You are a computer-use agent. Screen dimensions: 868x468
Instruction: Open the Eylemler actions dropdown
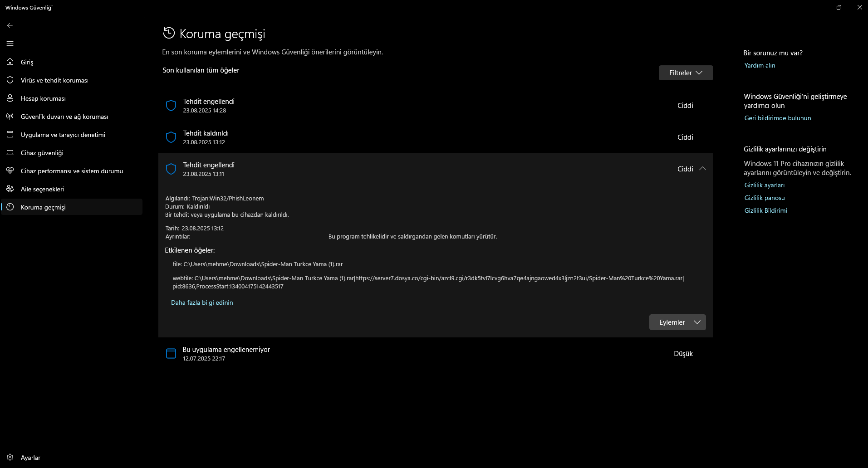[677, 322]
